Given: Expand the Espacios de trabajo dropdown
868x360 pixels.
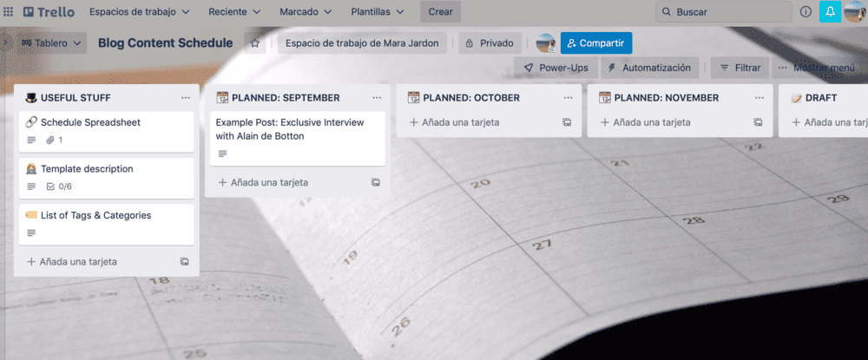Looking at the screenshot, I should pos(140,11).
